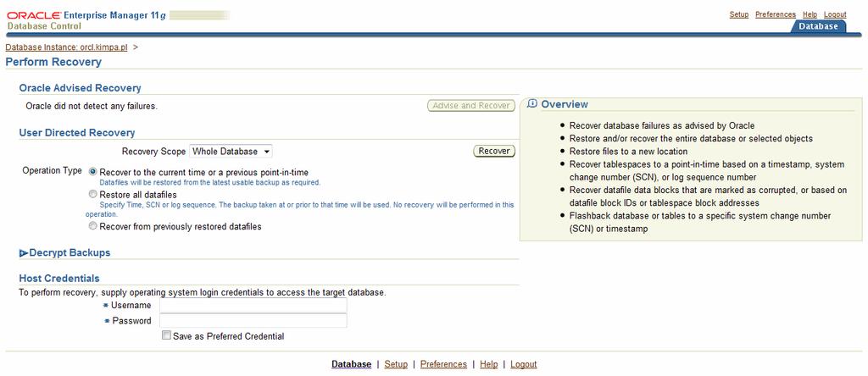Click the Recover button
Viewport: 868px width, 376px height.
point(494,151)
